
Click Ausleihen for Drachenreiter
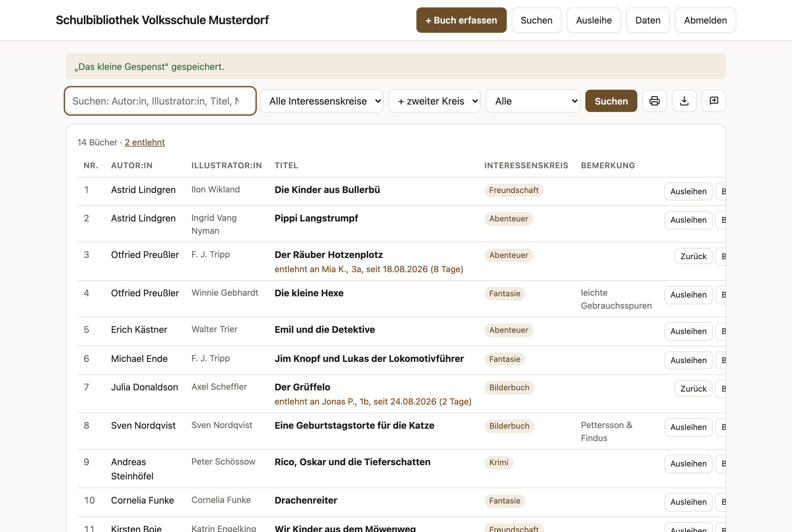click(x=688, y=502)
